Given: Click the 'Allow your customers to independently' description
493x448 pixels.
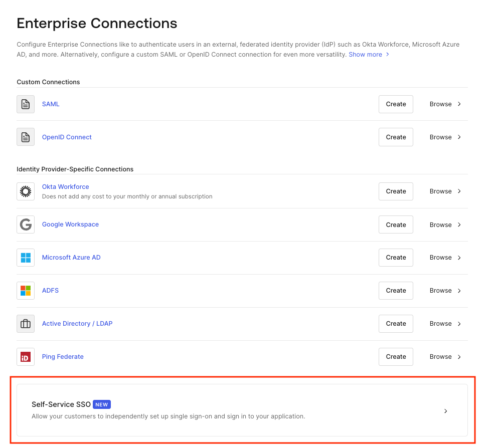Looking at the screenshot, I should click(x=168, y=416).
